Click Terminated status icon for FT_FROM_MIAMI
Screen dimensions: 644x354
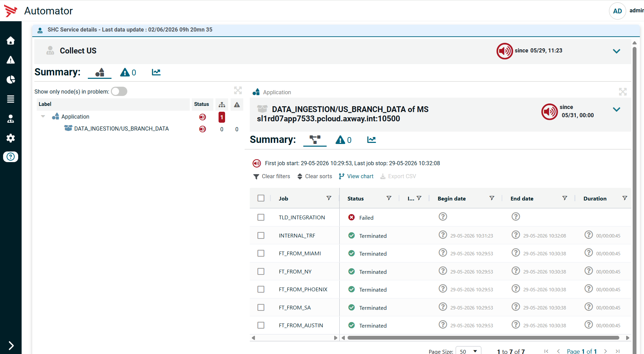351,253
